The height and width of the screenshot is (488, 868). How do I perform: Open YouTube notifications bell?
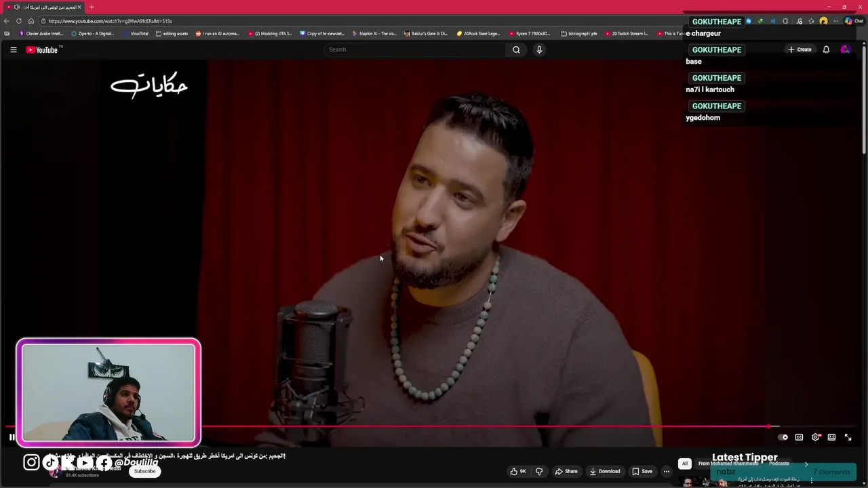coord(826,49)
